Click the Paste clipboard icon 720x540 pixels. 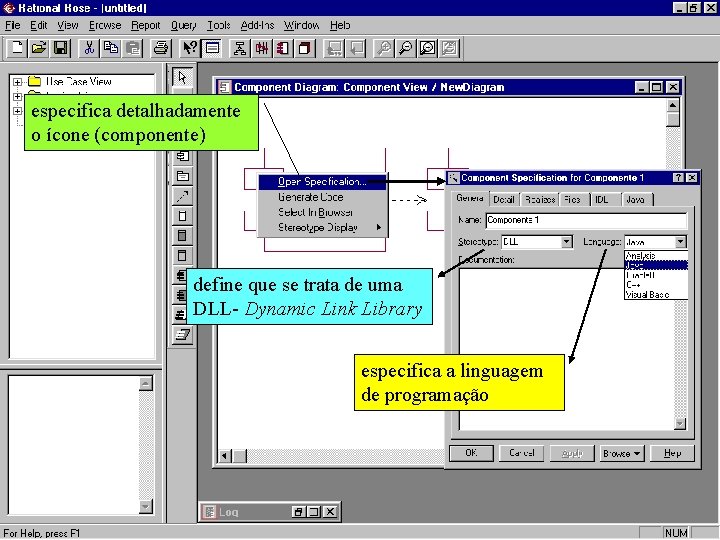[133, 48]
